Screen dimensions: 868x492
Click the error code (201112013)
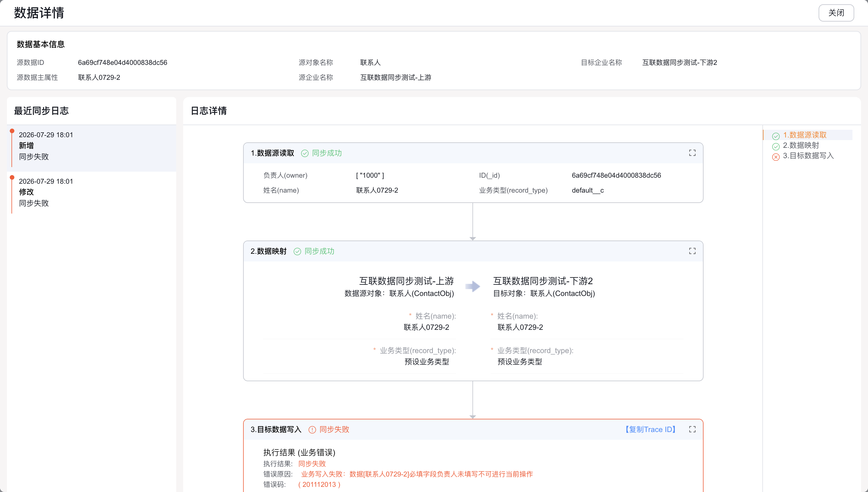[x=319, y=484]
